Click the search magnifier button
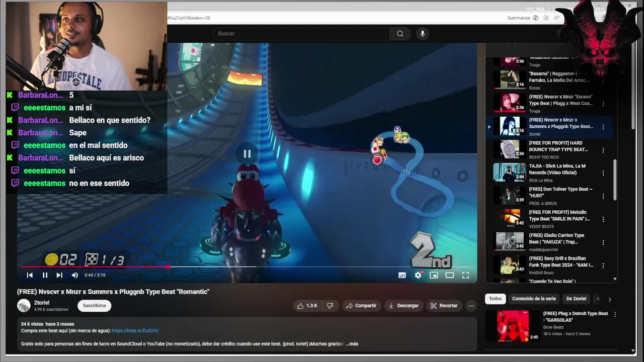Image resolution: width=644 pixels, height=362 pixels. 400,34
